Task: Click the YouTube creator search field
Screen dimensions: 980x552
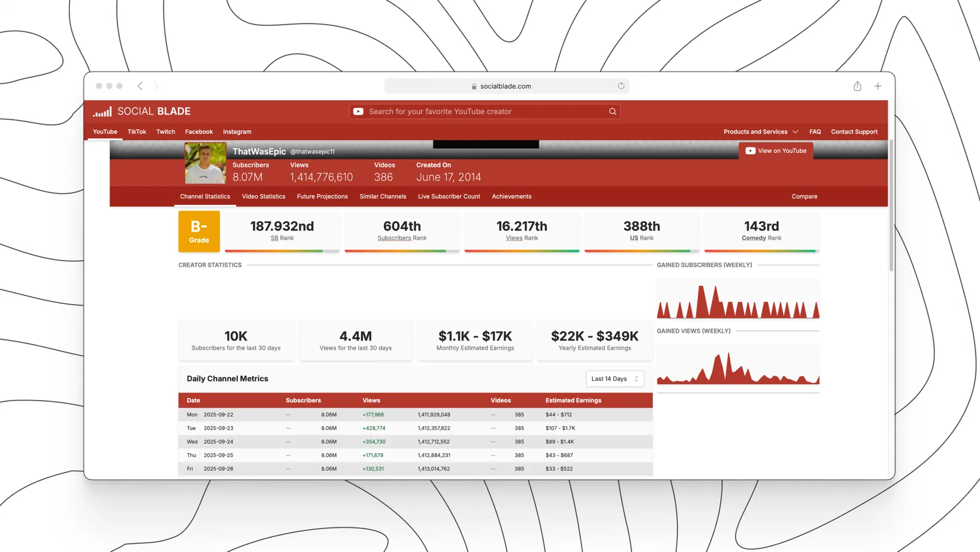Action: (485, 112)
